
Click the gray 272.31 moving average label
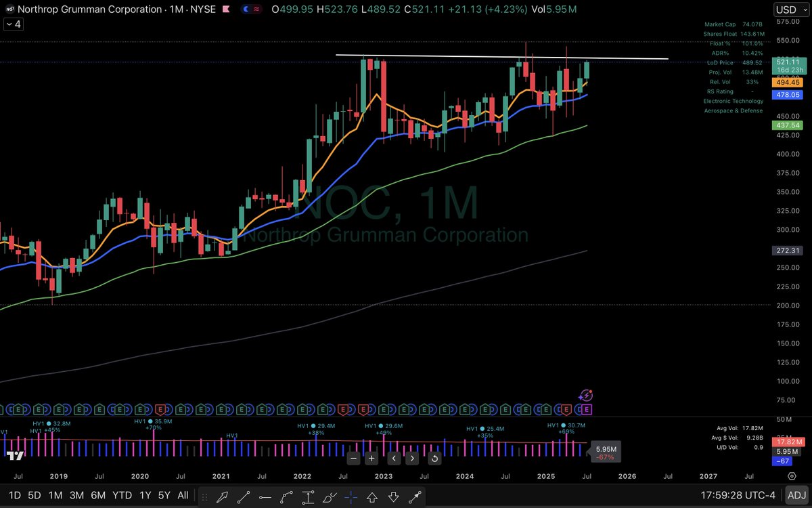[788, 251]
